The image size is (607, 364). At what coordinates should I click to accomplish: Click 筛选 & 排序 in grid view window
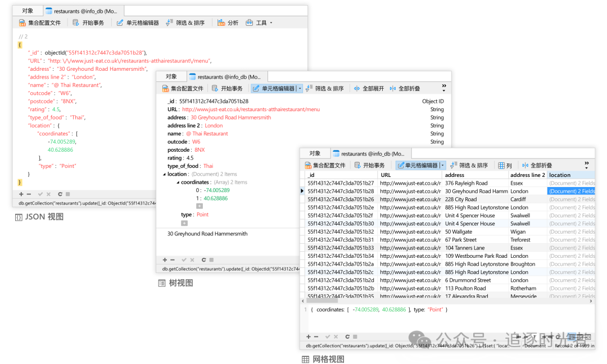[x=469, y=165]
